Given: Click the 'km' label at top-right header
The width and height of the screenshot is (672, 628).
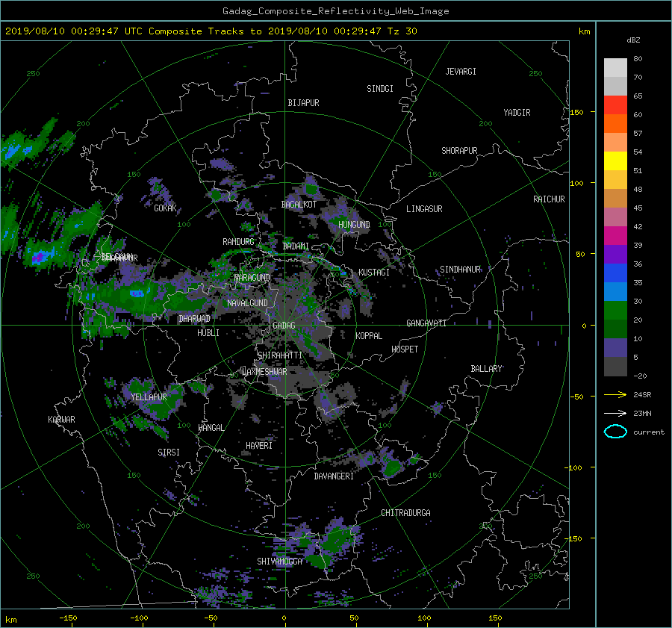Looking at the screenshot, I should point(584,31).
